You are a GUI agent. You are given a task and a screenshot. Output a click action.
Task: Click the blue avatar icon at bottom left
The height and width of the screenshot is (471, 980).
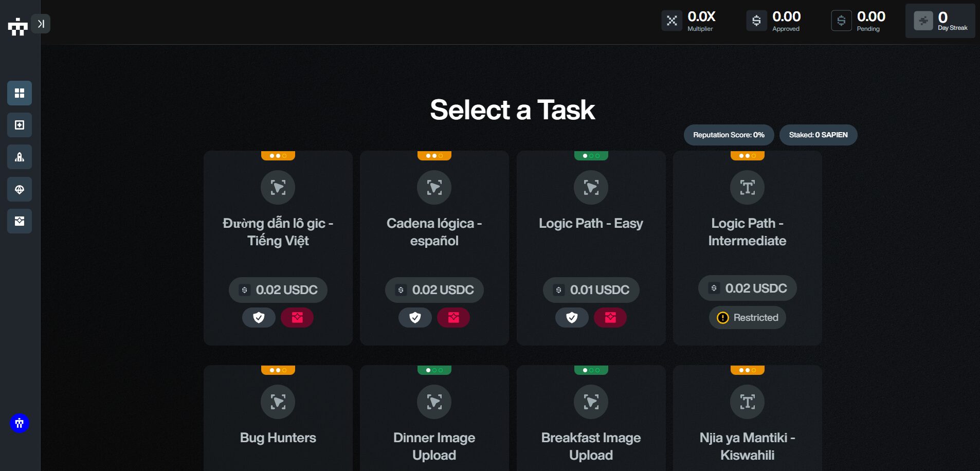tap(20, 423)
